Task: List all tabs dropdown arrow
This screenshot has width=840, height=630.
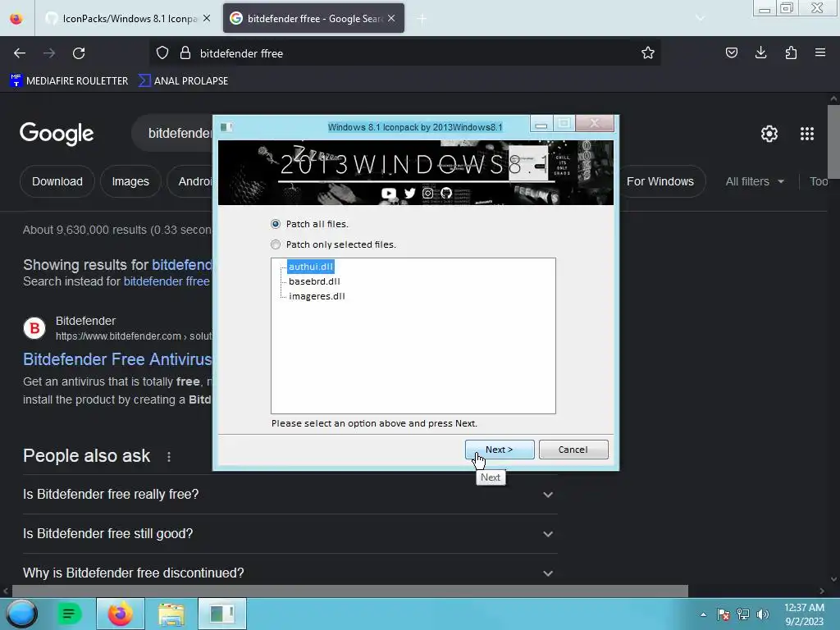Action: point(700,18)
